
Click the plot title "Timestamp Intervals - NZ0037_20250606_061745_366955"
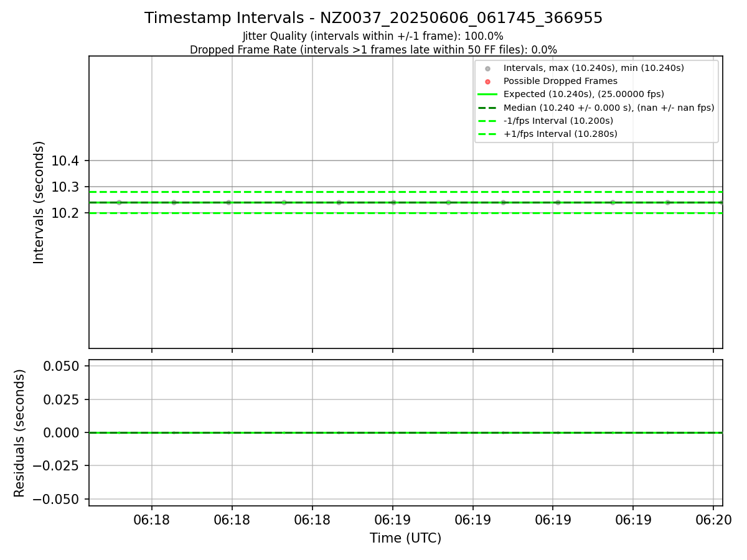click(x=374, y=18)
